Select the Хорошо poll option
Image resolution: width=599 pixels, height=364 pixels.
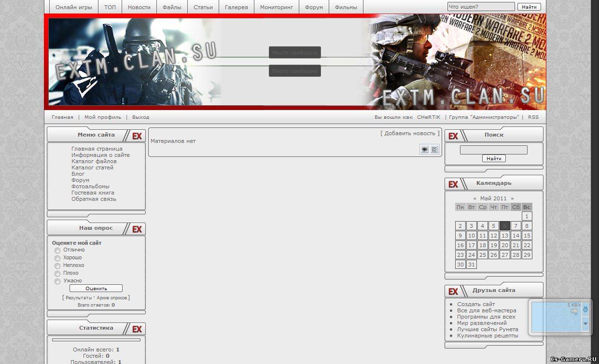click(57, 258)
